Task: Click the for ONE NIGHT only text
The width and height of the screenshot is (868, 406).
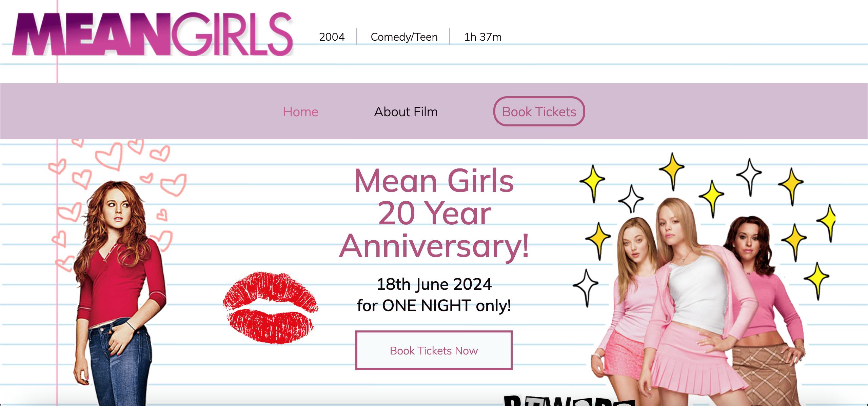Action: [x=434, y=305]
